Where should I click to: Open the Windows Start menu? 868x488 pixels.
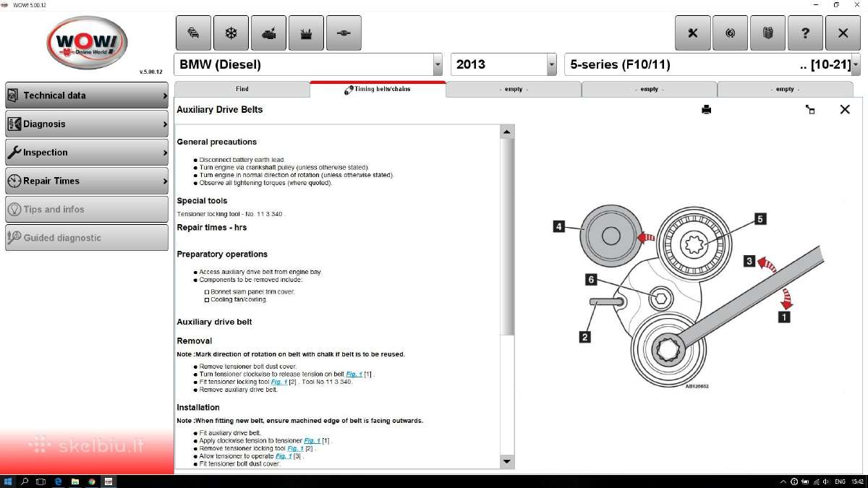click(8, 481)
